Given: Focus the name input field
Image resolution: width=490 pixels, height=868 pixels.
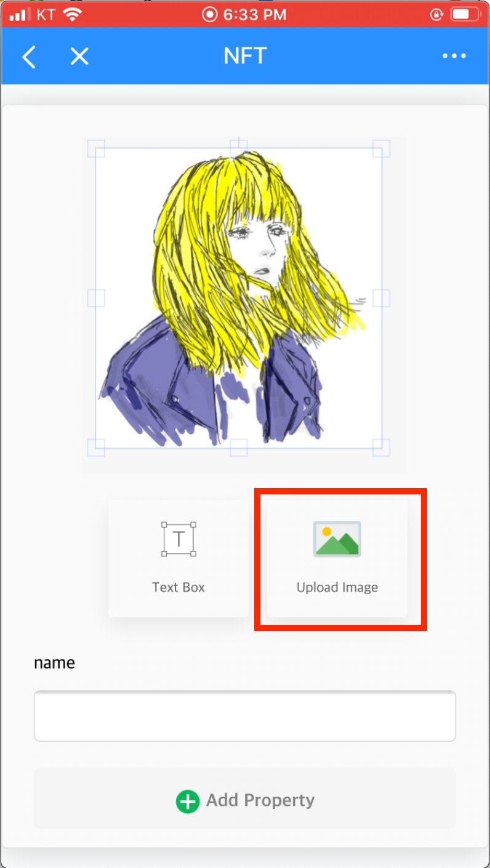Looking at the screenshot, I should (x=245, y=717).
